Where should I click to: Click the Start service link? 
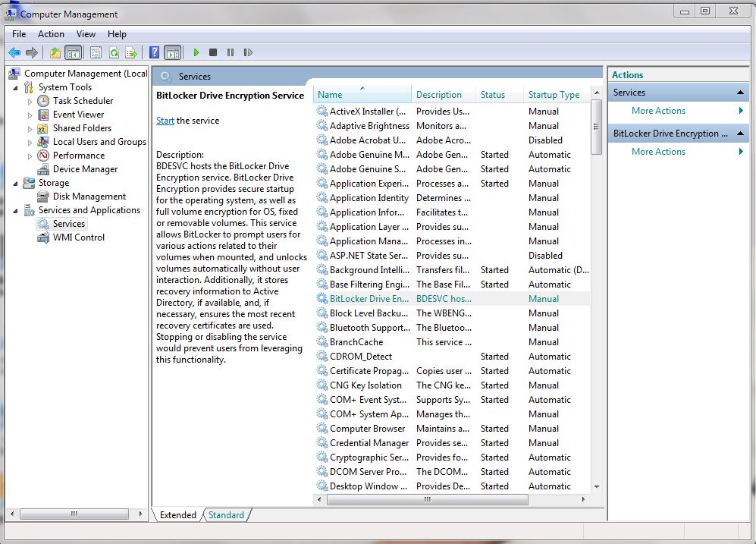point(165,121)
